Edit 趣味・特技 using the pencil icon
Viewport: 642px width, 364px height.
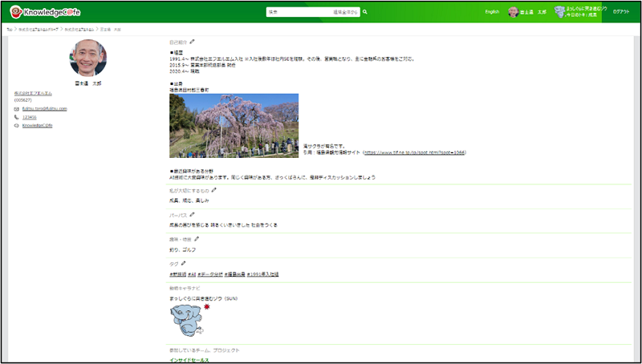tap(197, 239)
